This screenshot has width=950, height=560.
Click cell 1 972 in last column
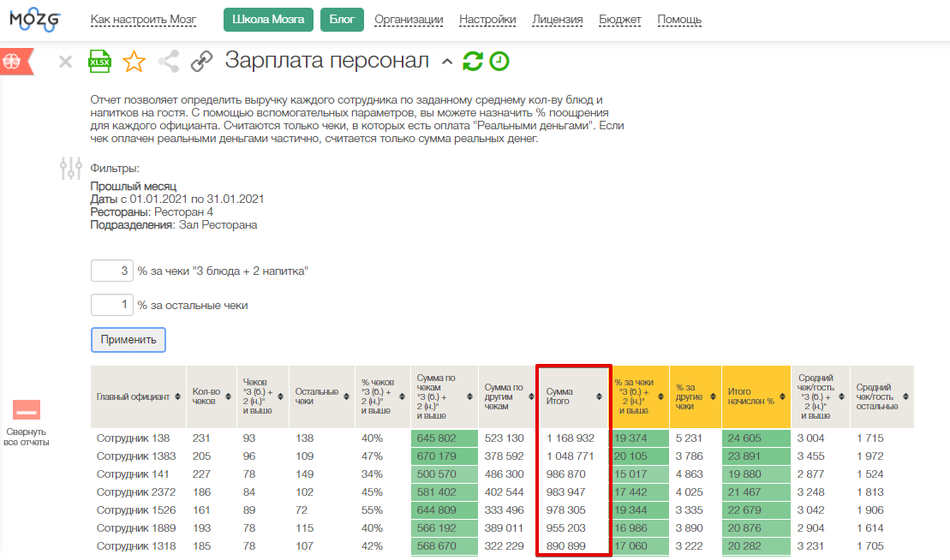[870, 456]
